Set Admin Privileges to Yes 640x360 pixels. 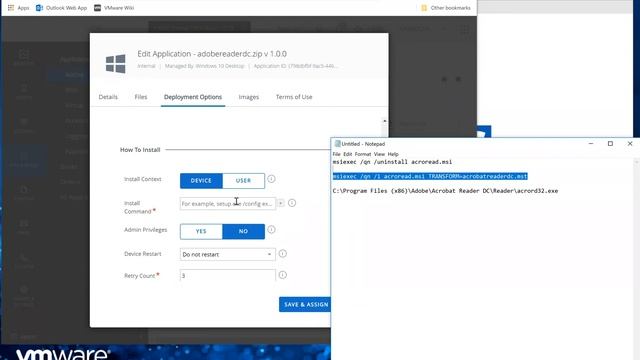point(201,231)
